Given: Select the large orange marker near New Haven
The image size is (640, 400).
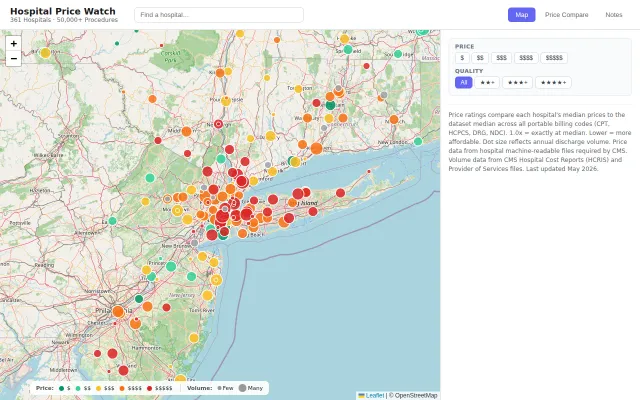Looking at the screenshot, I should tap(316, 148).
